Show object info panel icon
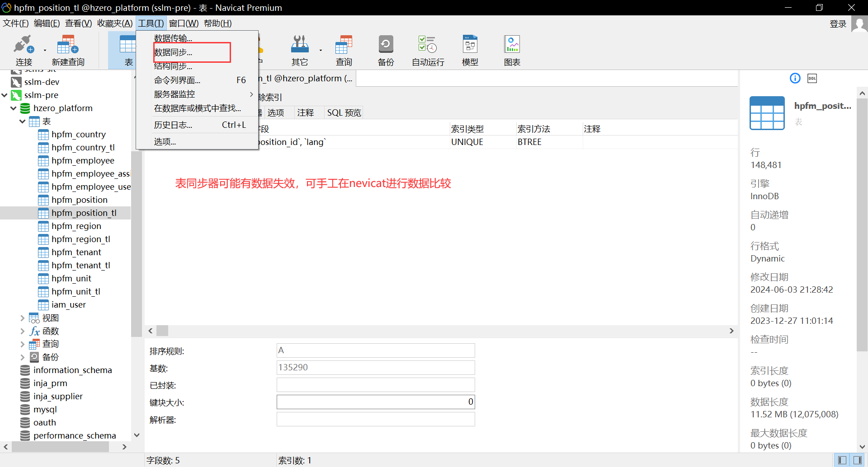This screenshot has height=467, width=868. 795,78
